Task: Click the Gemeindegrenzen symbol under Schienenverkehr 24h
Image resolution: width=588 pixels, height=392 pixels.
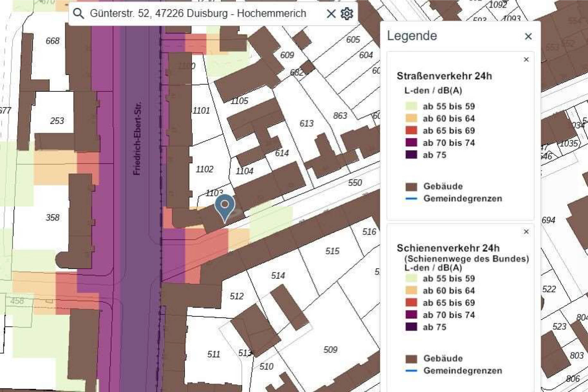Action: (x=411, y=371)
